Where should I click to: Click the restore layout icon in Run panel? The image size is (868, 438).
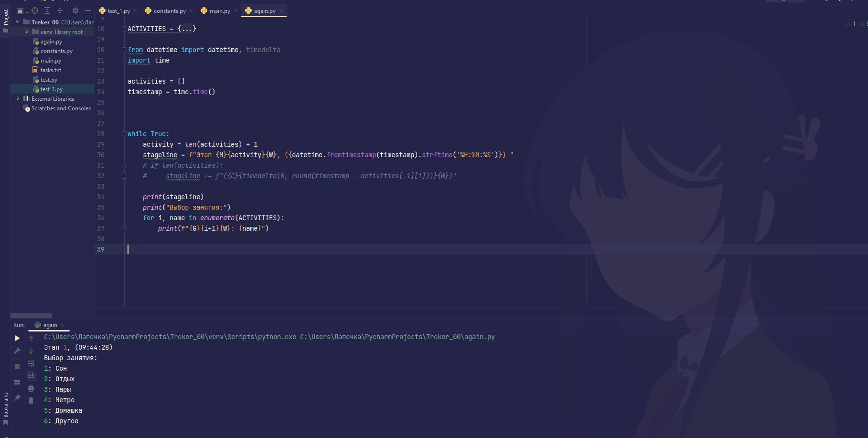(x=17, y=382)
